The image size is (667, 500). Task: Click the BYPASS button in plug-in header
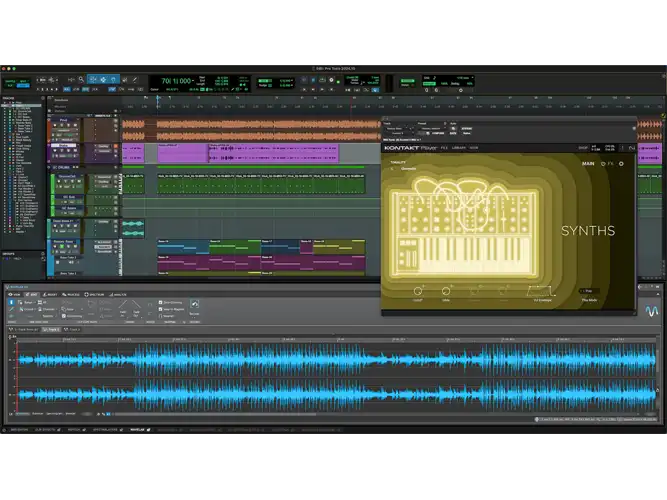point(467,129)
